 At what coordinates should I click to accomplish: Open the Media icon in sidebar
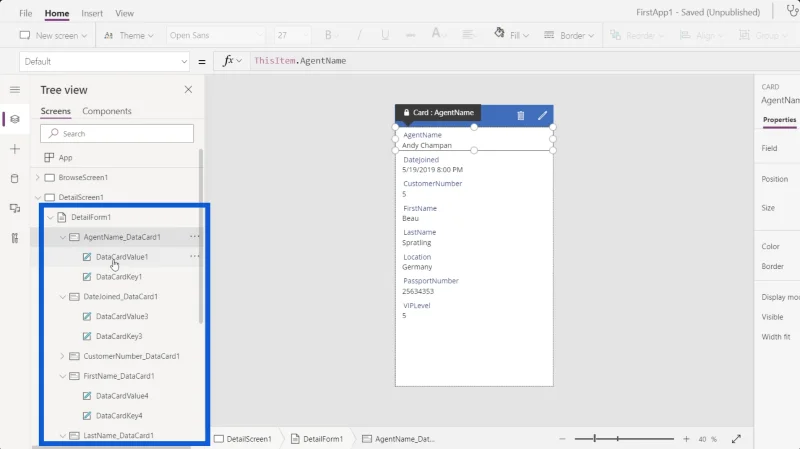15,208
